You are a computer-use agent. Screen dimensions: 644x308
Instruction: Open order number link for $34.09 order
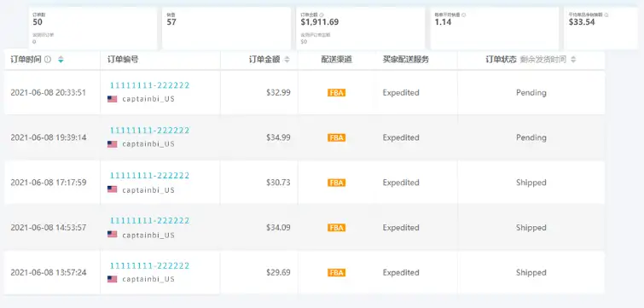(149, 220)
